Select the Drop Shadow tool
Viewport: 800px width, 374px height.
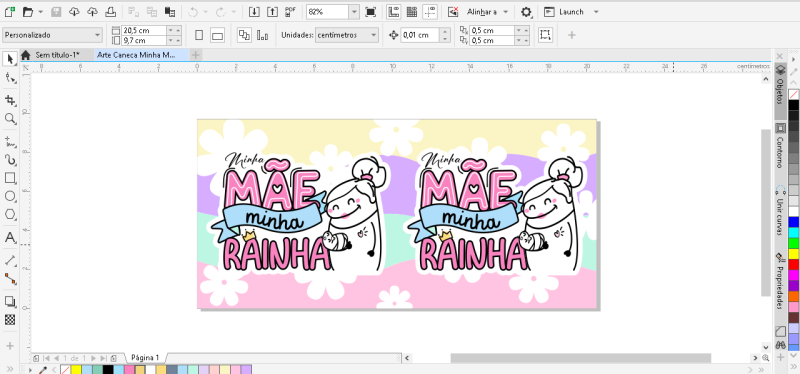click(x=10, y=301)
